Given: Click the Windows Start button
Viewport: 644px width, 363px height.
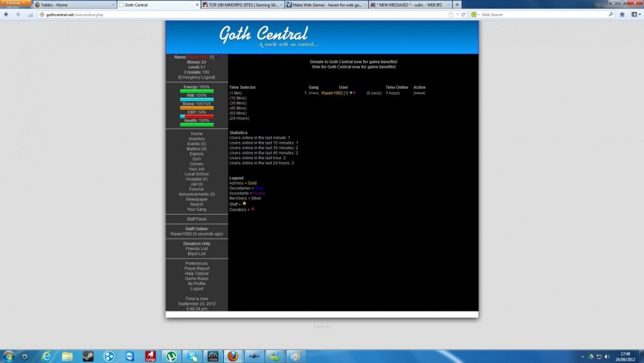Looking at the screenshot, I should click(x=9, y=356).
